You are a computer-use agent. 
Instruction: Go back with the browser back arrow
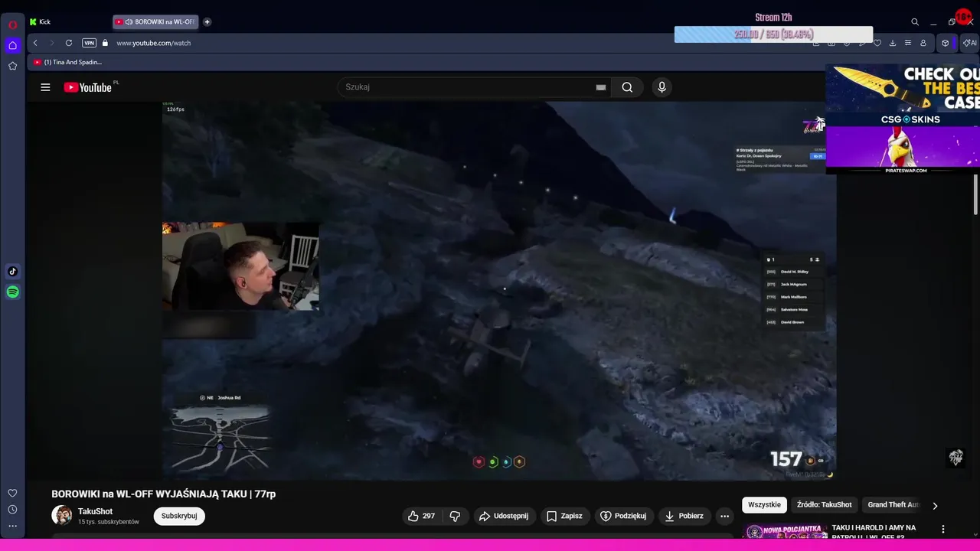point(35,43)
